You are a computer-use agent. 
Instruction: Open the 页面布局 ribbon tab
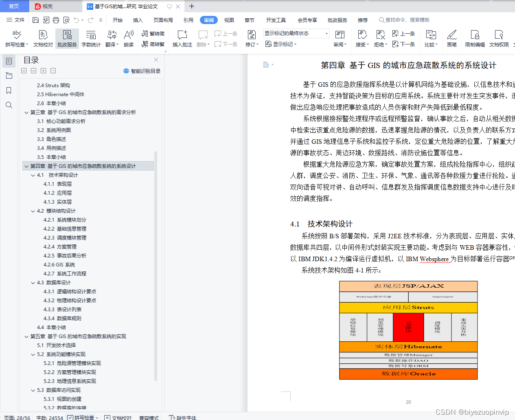coord(163,20)
